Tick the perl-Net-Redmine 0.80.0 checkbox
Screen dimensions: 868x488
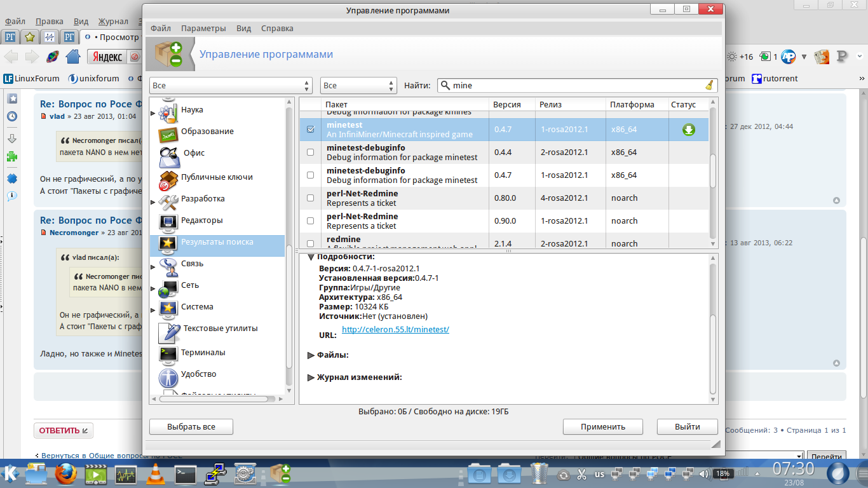click(x=310, y=198)
